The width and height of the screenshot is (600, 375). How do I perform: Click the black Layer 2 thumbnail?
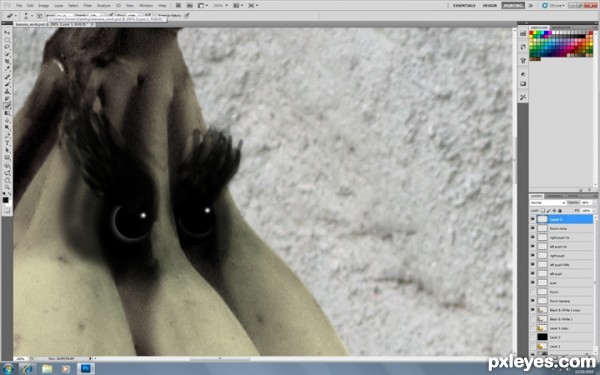point(543,338)
